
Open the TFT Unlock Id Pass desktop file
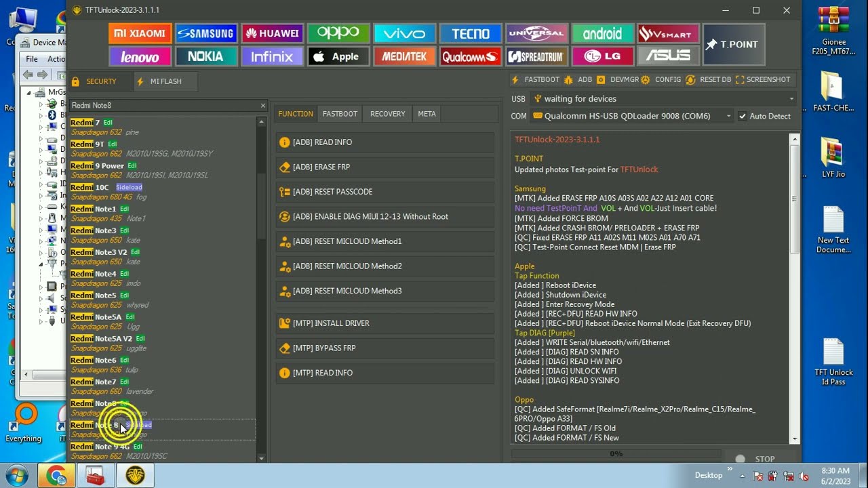pyautogui.click(x=833, y=363)
